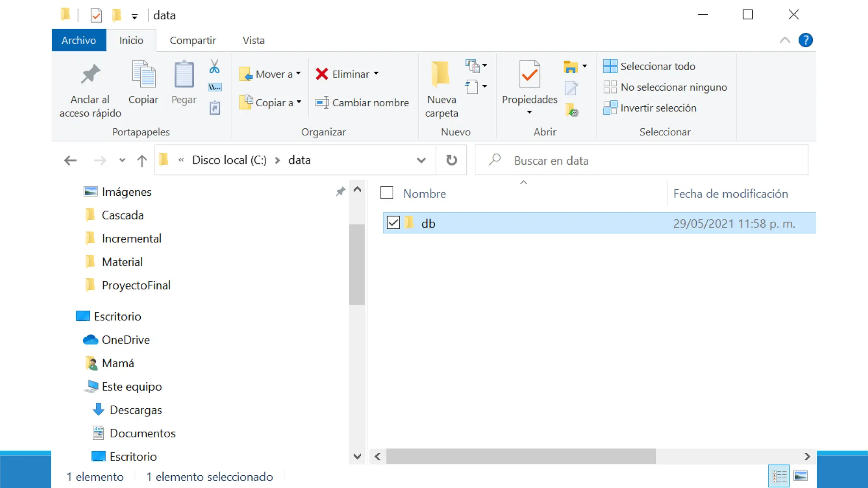Click the Copy path icon
Screen dimensions: 868x488
214,87
